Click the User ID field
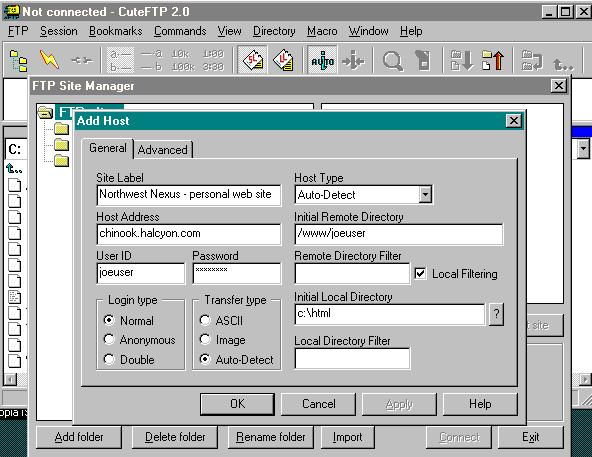Image resolution: width=592 pixels, height=457 pixels. click(x=141, y=273)
